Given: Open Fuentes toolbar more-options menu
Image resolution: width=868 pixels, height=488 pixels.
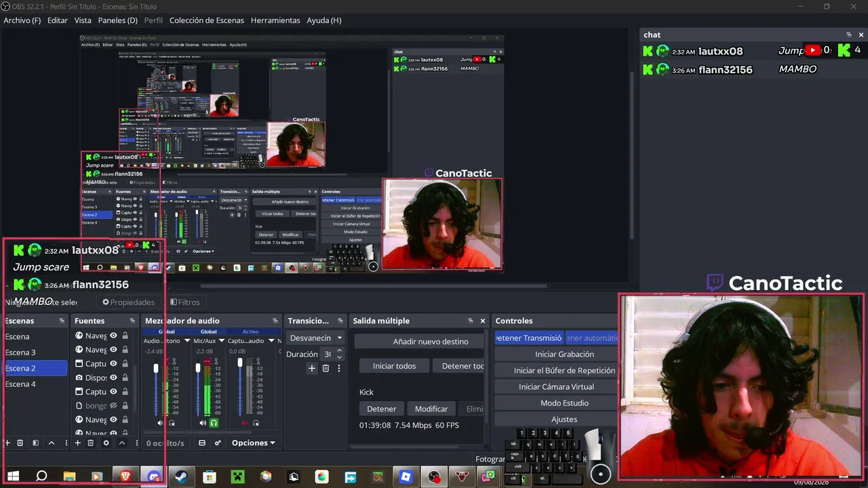Looking at the screenshot, I should pyautogui.click(x=136, y=443).
